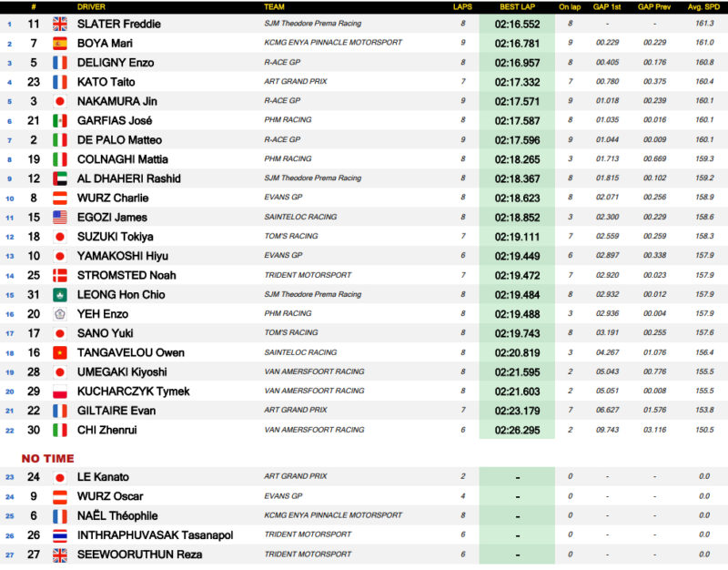
Task: Sort by the BEST LAP column header
Action: tap(516, 6)
